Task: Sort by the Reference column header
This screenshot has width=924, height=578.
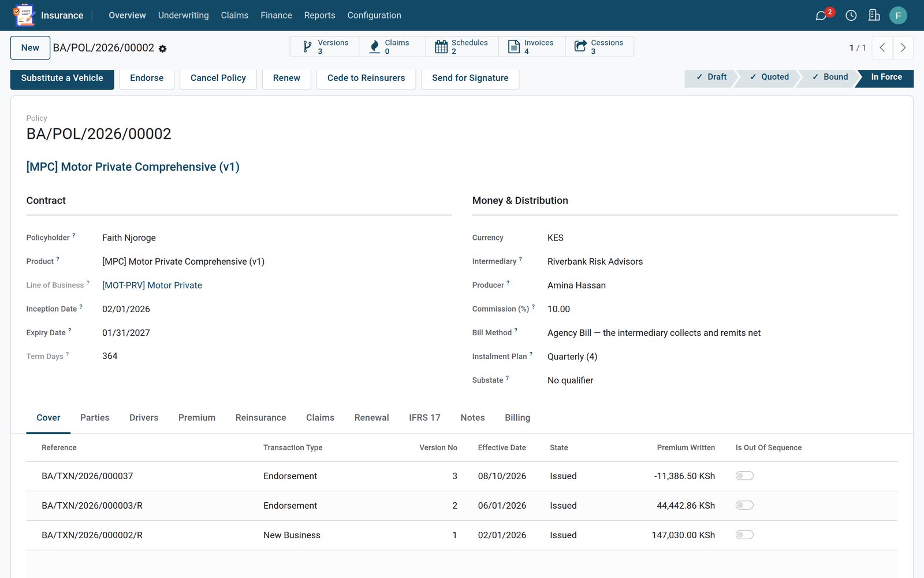Action: tap(59, 448)
